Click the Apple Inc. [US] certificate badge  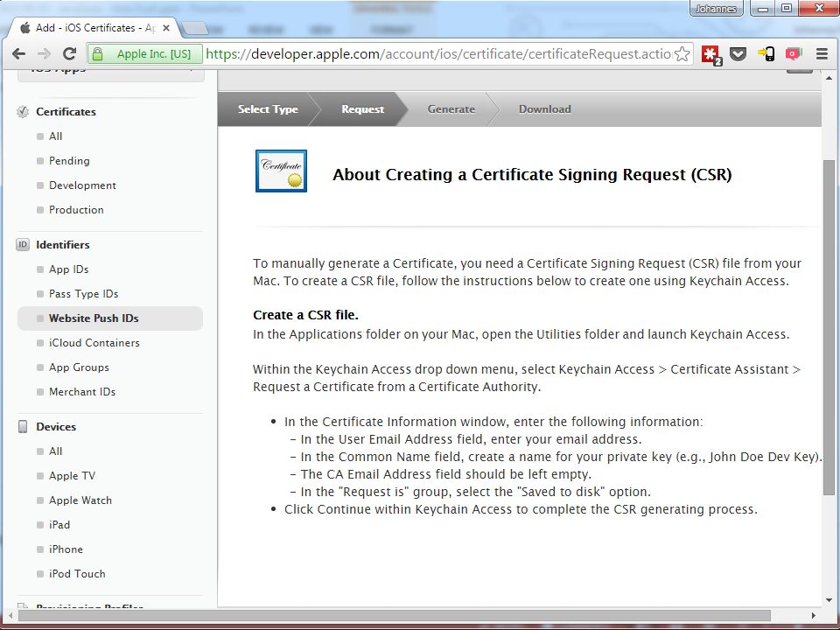click(146, 53)
